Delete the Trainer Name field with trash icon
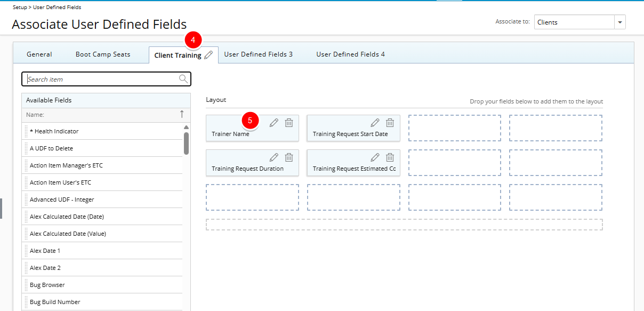The image size is (644, 311). (289, 123)
